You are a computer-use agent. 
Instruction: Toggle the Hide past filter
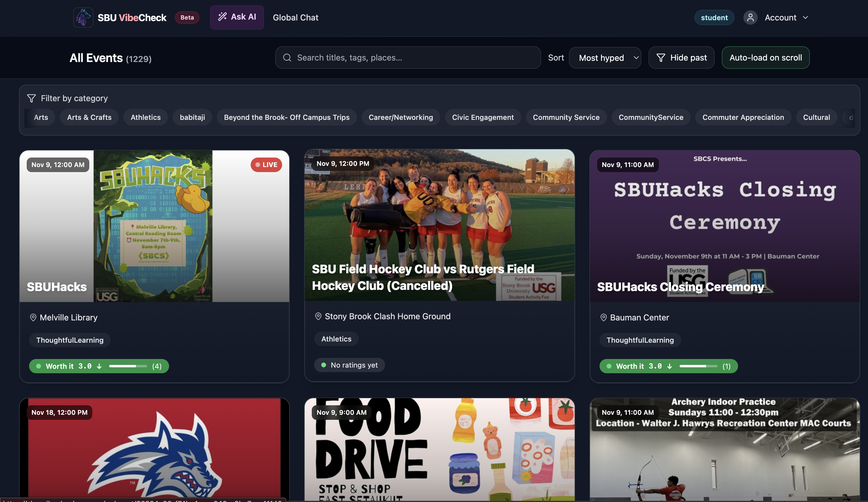[681, 58]
